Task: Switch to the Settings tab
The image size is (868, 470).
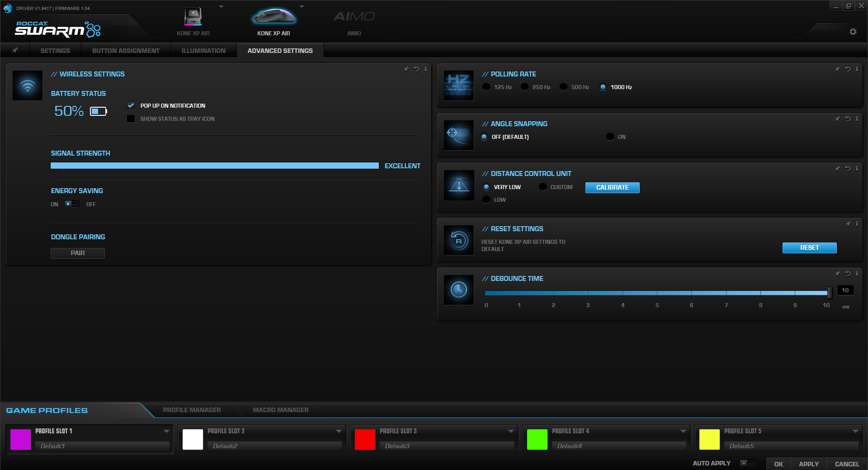Action: click(55, 51)
